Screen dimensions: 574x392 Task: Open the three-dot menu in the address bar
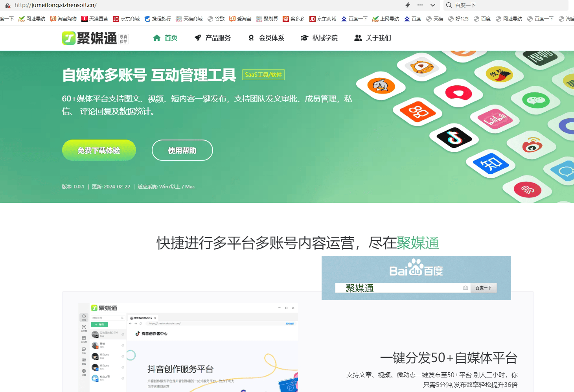click(420, 5)
